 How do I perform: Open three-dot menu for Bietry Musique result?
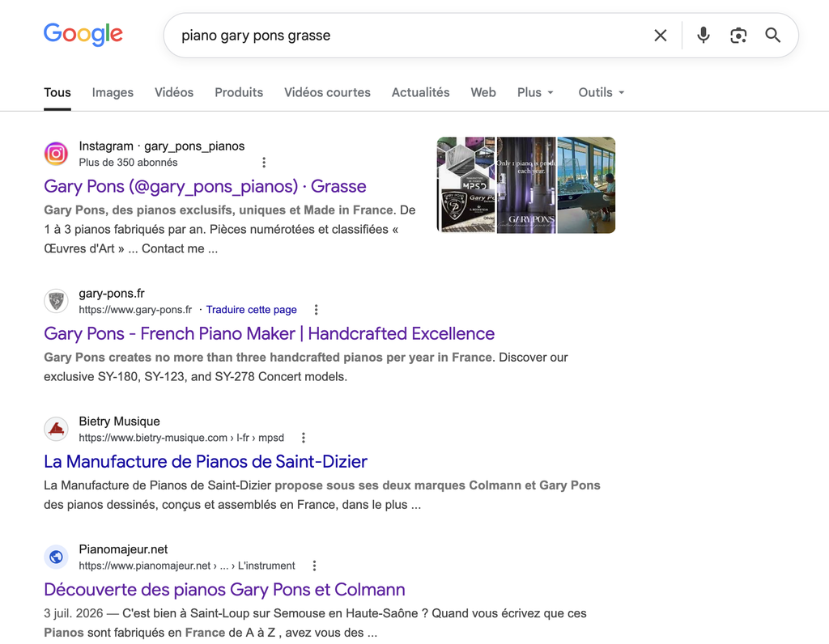pyautogui.click(x=304, y=438)
